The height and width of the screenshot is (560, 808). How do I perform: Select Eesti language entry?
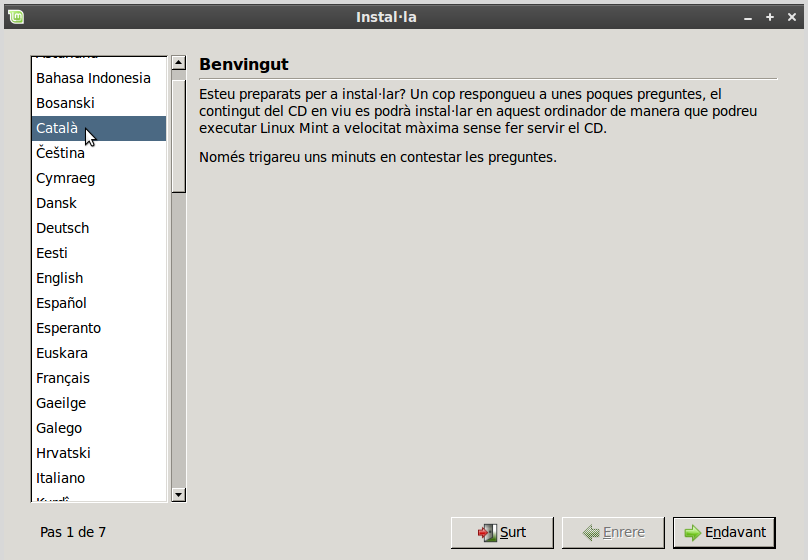99,253
